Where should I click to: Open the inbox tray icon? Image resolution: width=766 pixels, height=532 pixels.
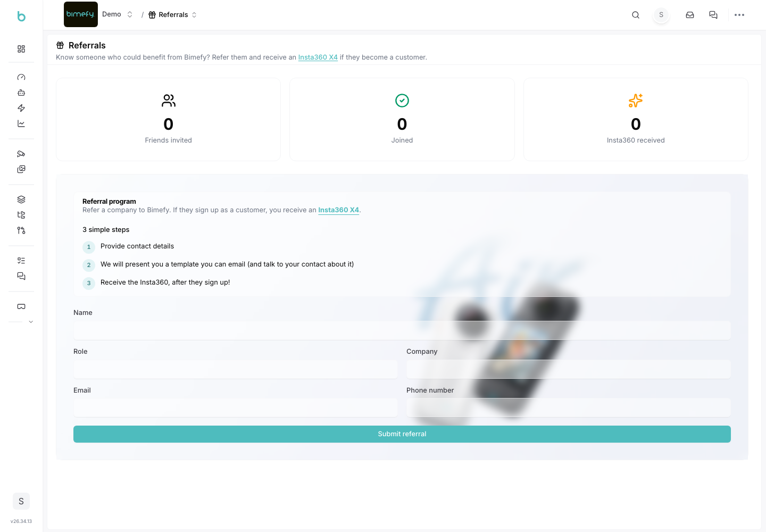point(690,15)
